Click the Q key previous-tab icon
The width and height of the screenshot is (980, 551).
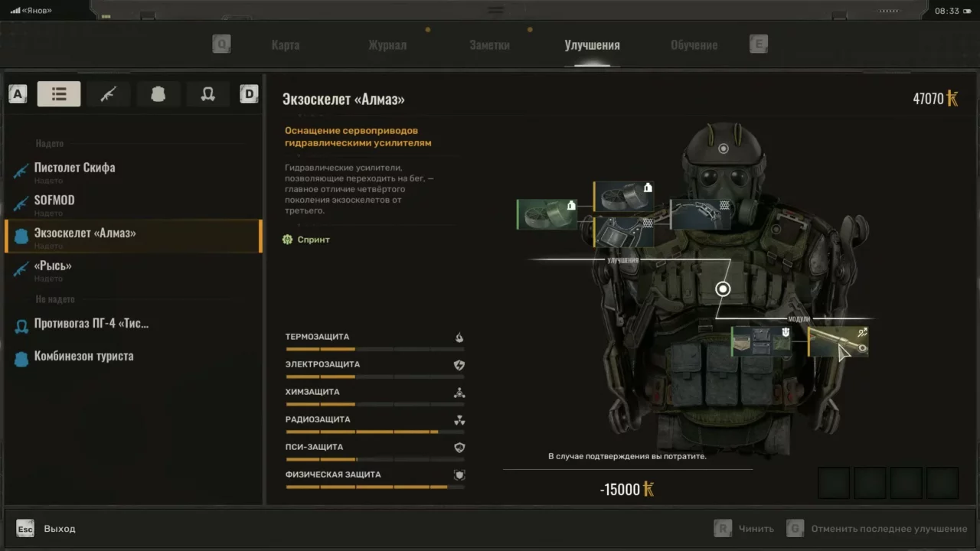(221, 44)
